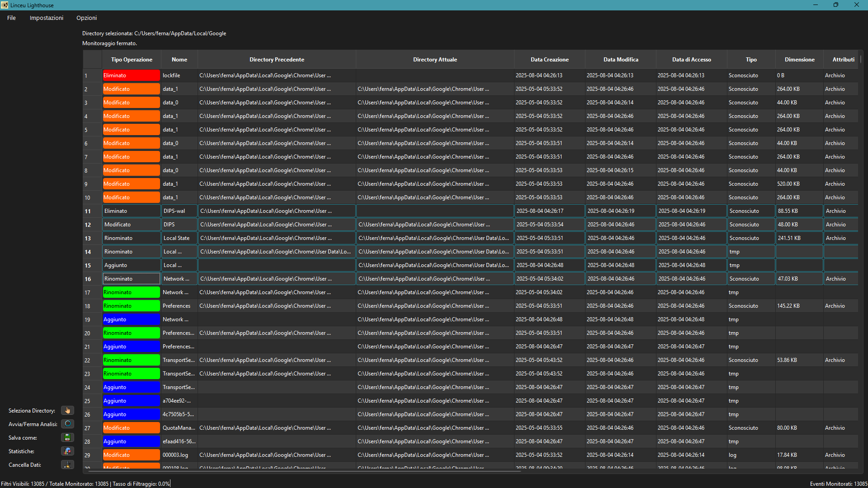Select row header number 13
The width and height of the screenshot is (868, 488).
pyautogui.click(x=88, y=238)
